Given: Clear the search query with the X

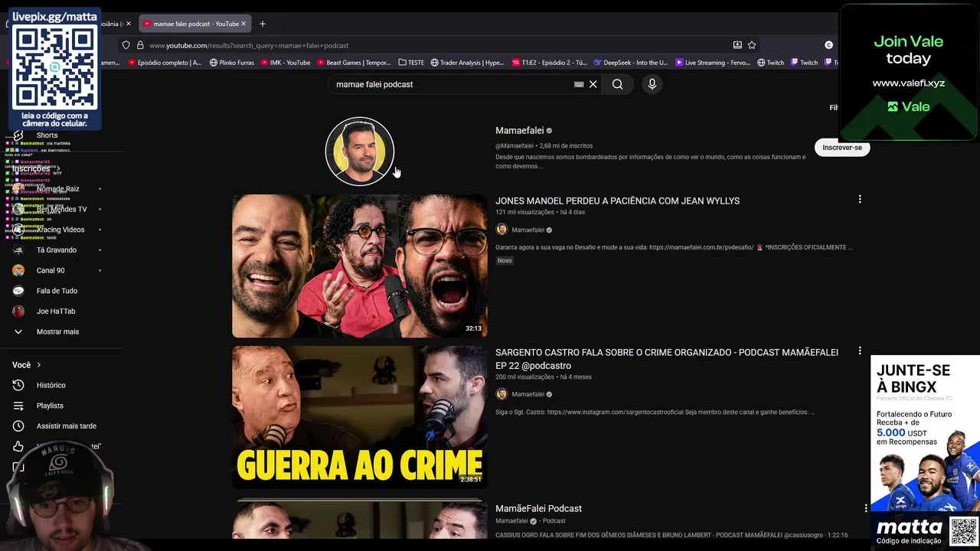Looking at the screenshot, I should [x=593, y=84].
